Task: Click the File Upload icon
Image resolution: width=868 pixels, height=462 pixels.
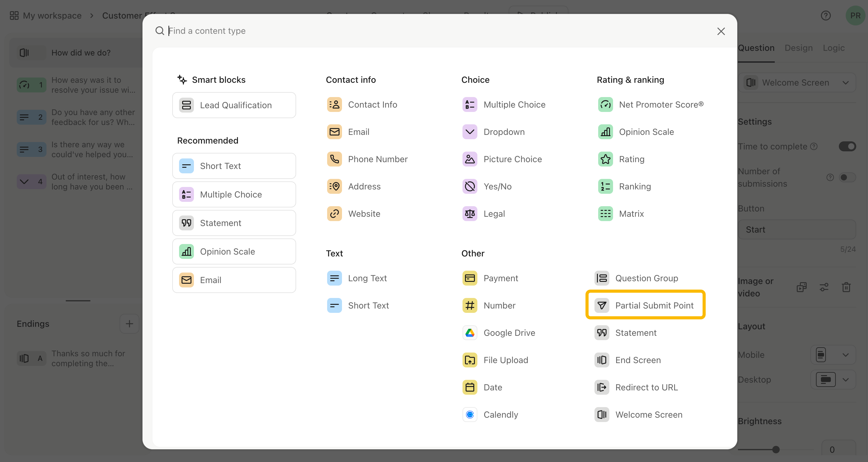Action: [470, 360]
